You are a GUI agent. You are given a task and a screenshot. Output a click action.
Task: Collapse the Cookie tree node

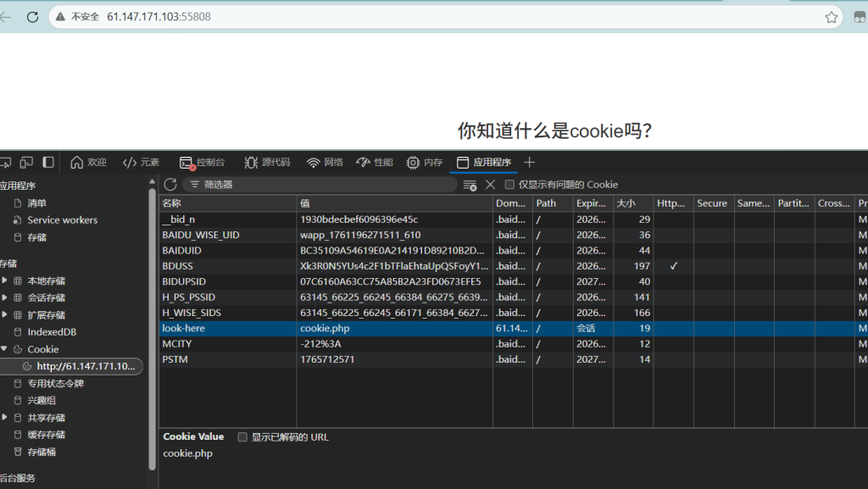tap(5, 349)
